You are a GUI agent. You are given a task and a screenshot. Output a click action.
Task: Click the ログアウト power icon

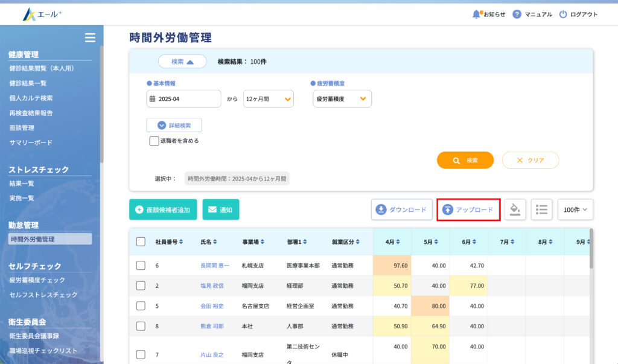[x=563, y=14]
